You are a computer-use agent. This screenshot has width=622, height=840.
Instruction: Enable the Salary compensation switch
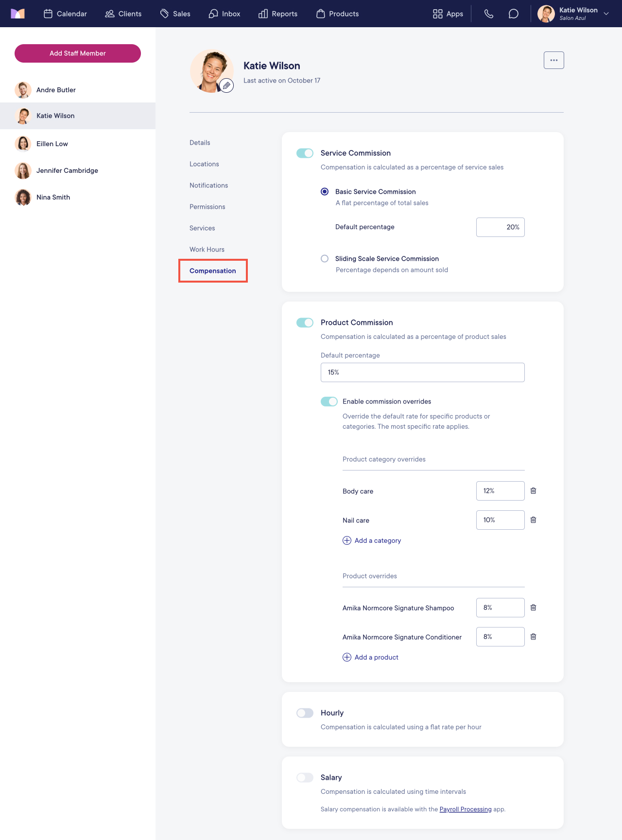[x=305, y=777]
